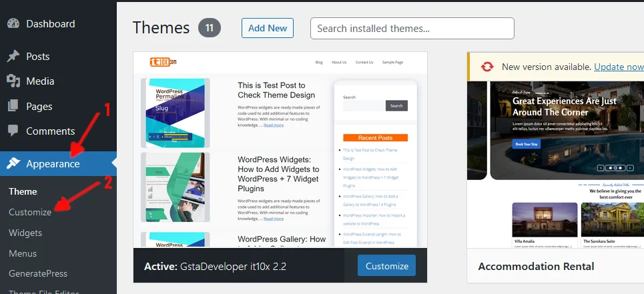Click the 'This is Test Post' heading

pyautogui.click(x=276, y=90)
